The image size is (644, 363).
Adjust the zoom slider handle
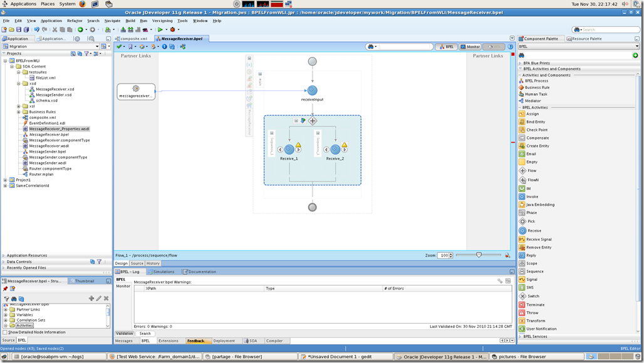[479, 255]
